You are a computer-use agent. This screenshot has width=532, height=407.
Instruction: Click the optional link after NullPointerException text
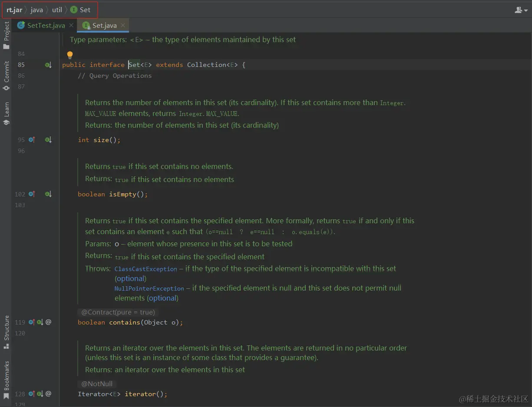[x=163, y=298]
